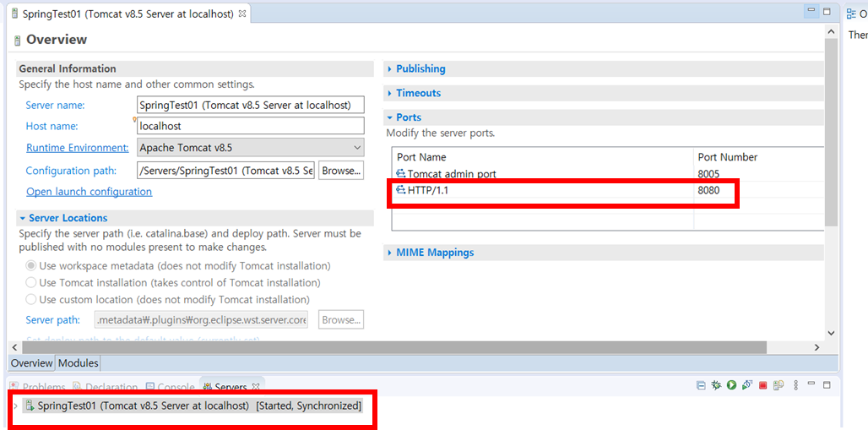This screenshot has width=868, height=430.
Task: Click the vertical scrollbar's scroll up arrow
Action: 830,32
